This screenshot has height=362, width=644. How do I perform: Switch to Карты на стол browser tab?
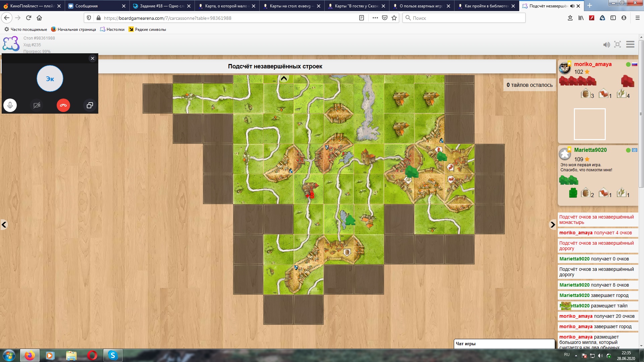pyautogui.click(x=292, y=6)
